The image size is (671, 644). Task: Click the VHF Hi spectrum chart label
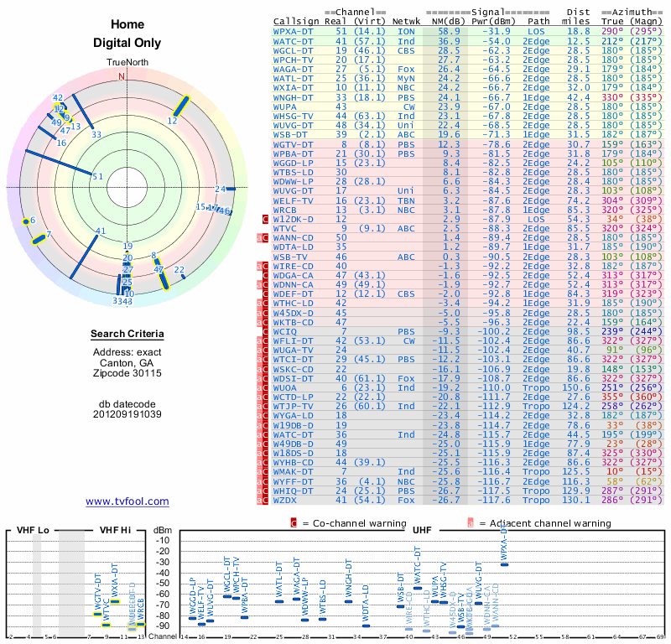[115, 530]
